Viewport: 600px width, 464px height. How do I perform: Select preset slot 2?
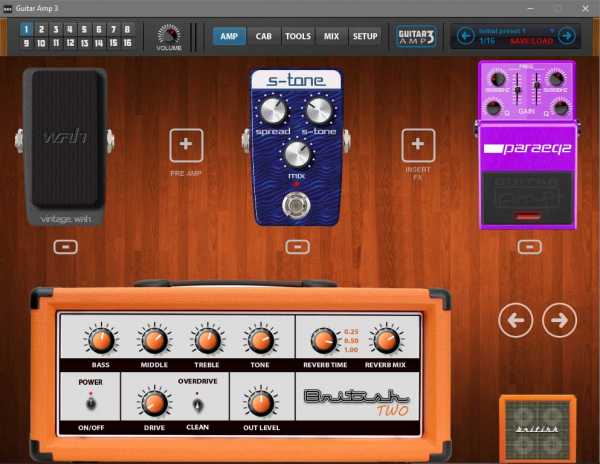coord(41,29)
